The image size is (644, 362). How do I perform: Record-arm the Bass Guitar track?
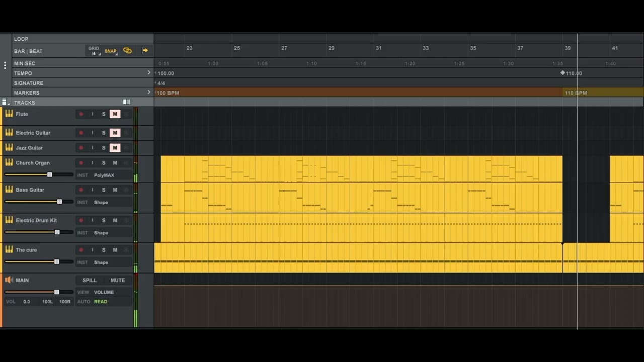[81, 190]
